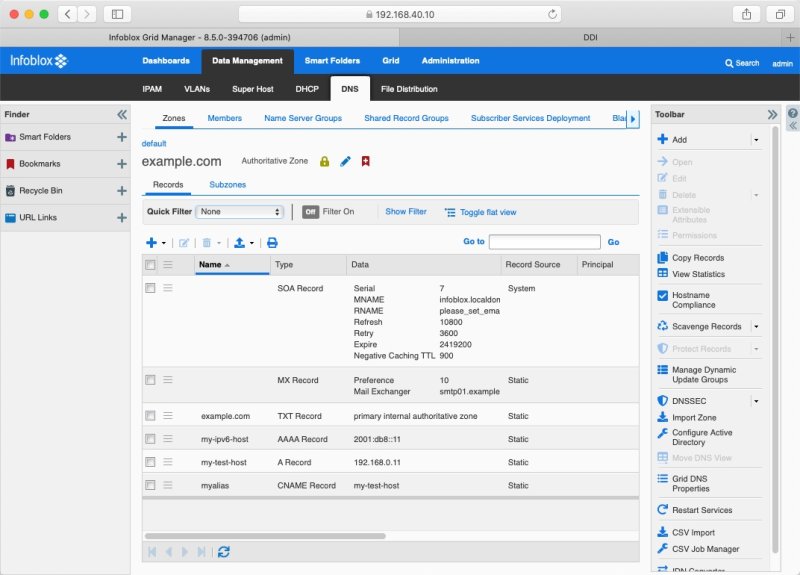Screen dimensions: 800x575
Task: Open the IPAM subtab
Action: tap(152, 89)
